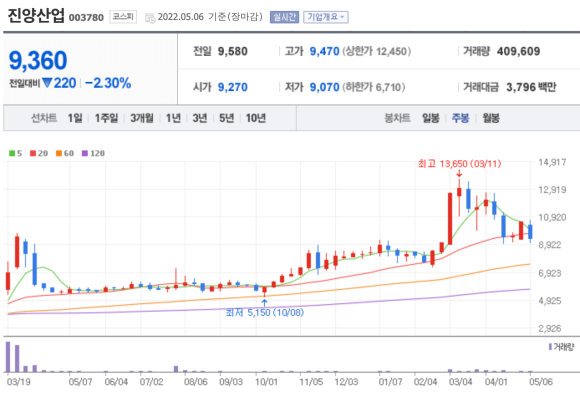The image size is (580, 396).
Task: Click the down triangle beside 220
Action: coord(47,82)
